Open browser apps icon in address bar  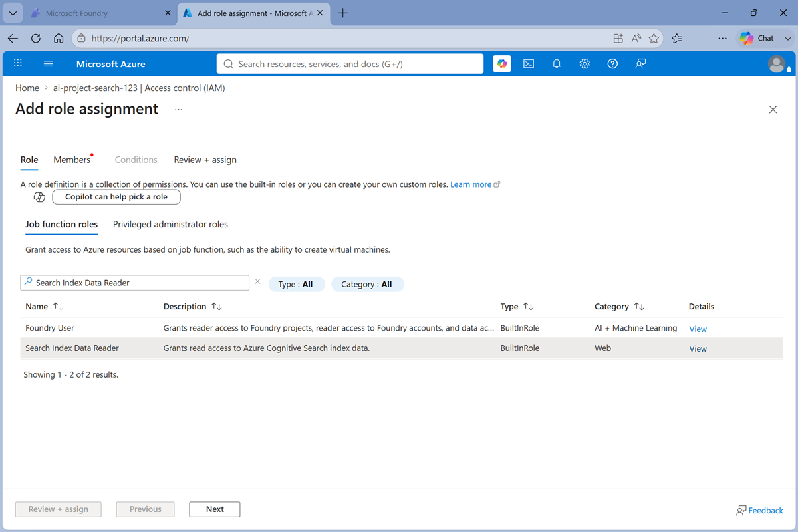pos(618,39)
